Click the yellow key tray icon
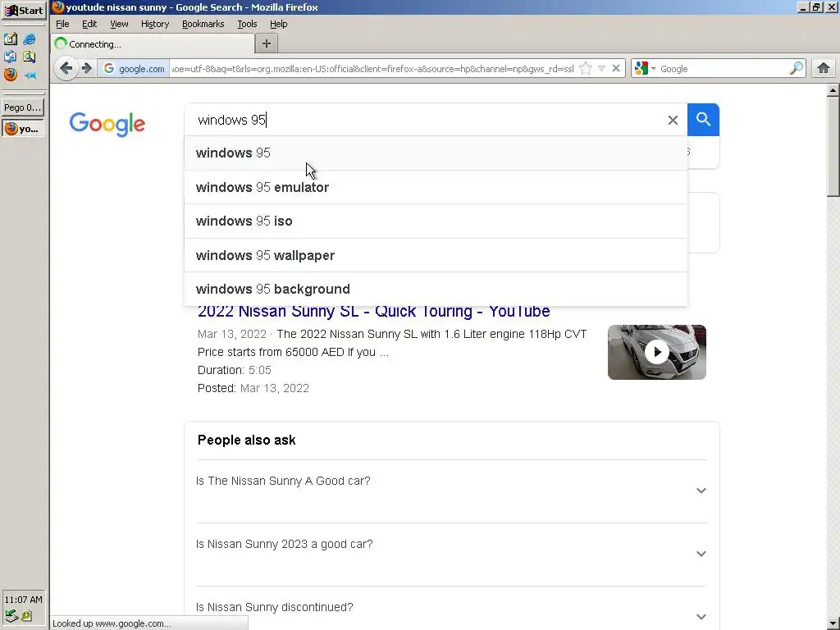This screenshot has width=840, height=630. pyautogui.click(x=27, y=616)
